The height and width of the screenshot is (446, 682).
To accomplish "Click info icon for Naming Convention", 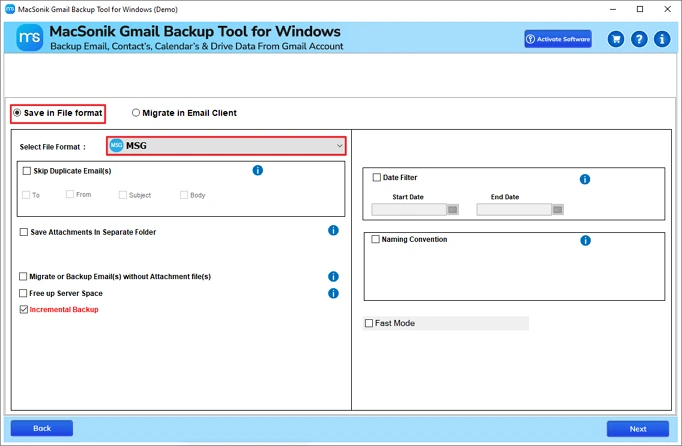I will click(585, 240).
